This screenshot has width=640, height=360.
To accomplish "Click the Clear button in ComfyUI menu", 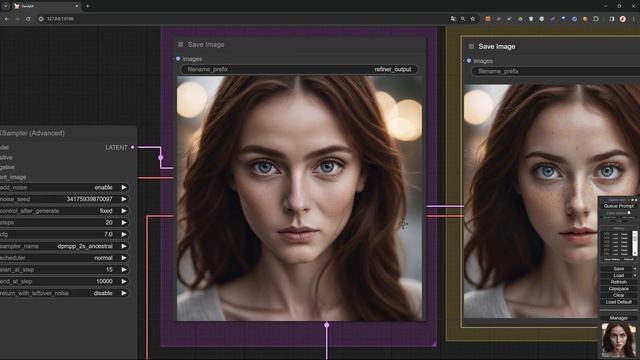I will click(x=619, y=295).
